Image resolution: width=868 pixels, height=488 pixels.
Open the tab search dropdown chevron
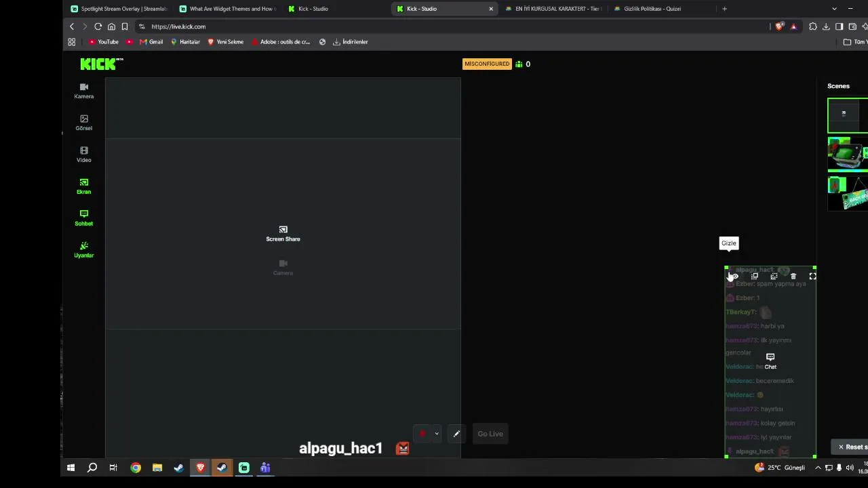tap(834, 9)
